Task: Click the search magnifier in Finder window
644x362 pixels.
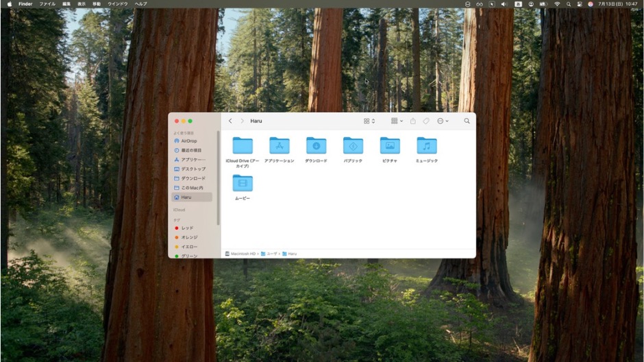Action: 467,121
